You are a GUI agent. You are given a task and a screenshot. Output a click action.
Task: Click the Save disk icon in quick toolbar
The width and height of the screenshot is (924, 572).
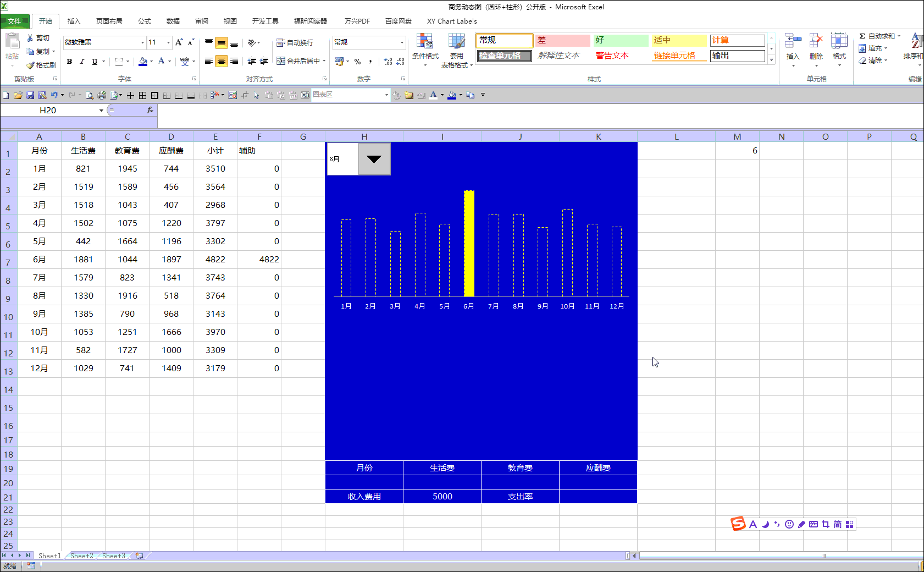[30, 95]
